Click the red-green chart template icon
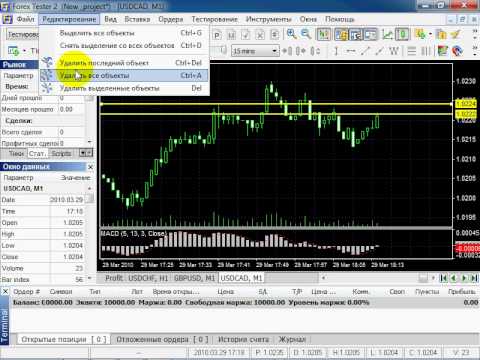 pos(443,51)
